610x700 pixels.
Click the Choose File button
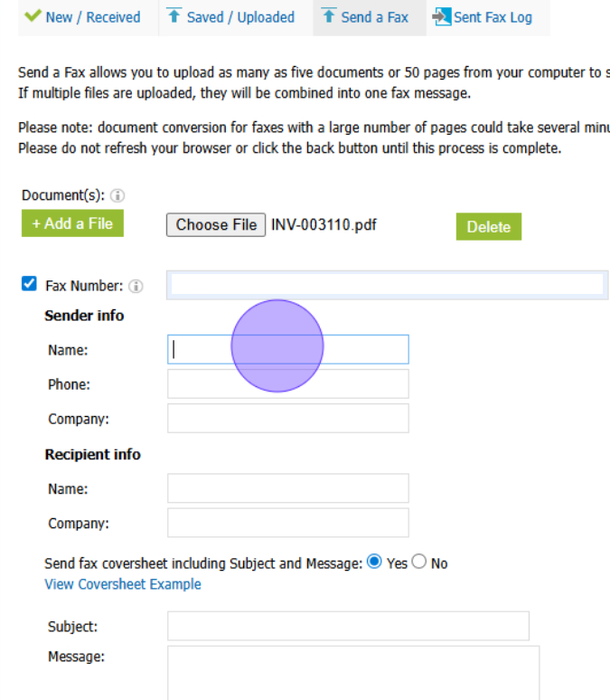pos(216,224)
